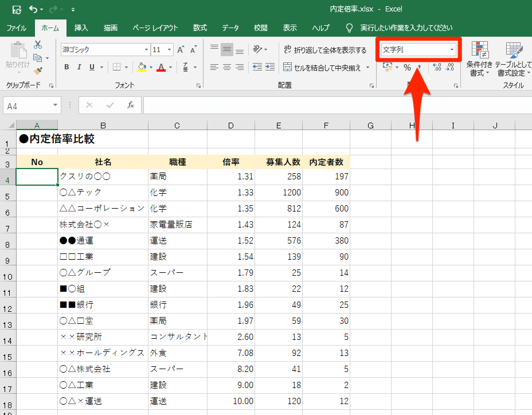
Task: Click セルを結合して中央揃え merge button
Action: (322, 68)
